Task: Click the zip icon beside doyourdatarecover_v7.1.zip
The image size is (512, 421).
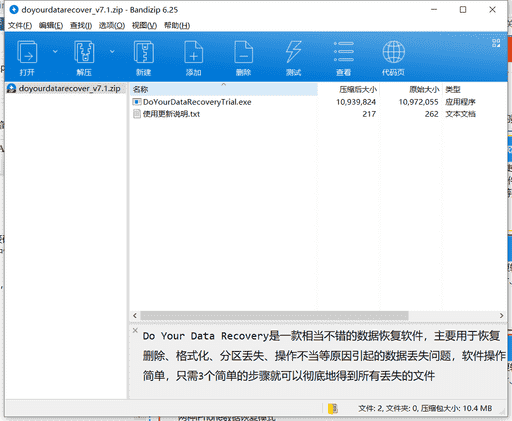Action: 12,89
